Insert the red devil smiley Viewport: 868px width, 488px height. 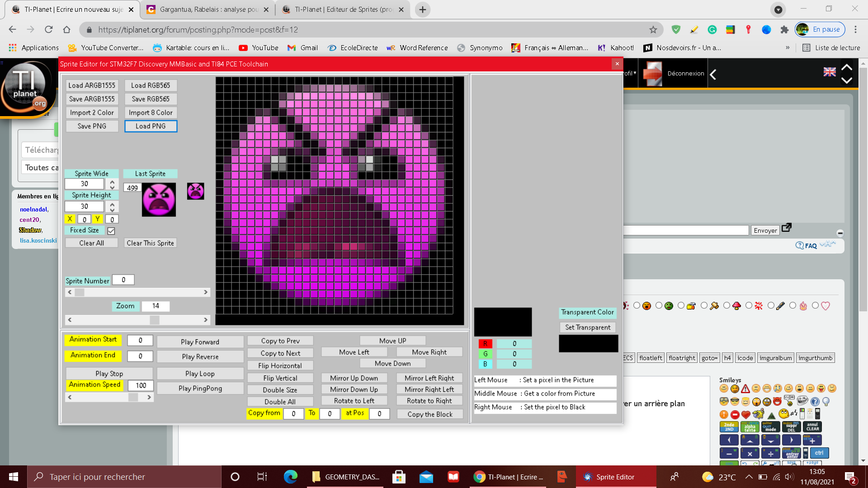tap(777, 401)
